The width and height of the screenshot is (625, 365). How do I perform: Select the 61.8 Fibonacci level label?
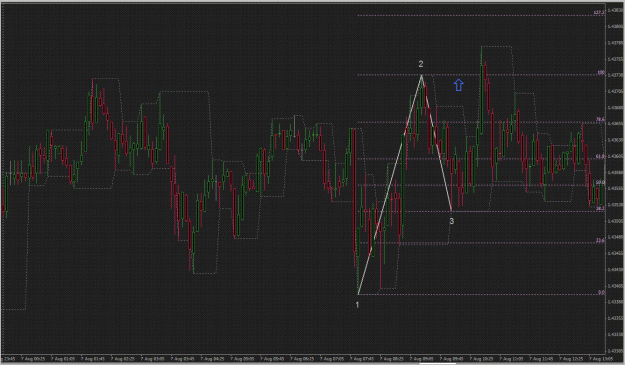[x=600, y=157]
